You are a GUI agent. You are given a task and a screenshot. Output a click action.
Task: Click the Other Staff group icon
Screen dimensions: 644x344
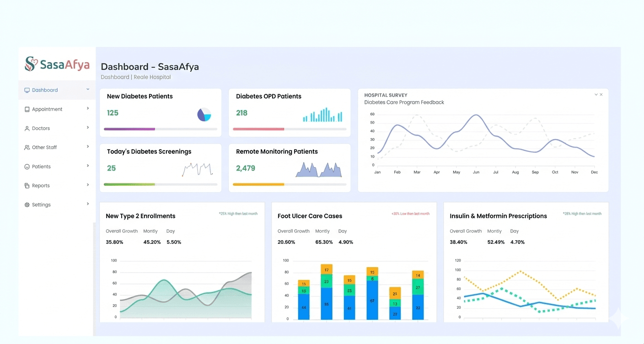click(x=27, y=148)
